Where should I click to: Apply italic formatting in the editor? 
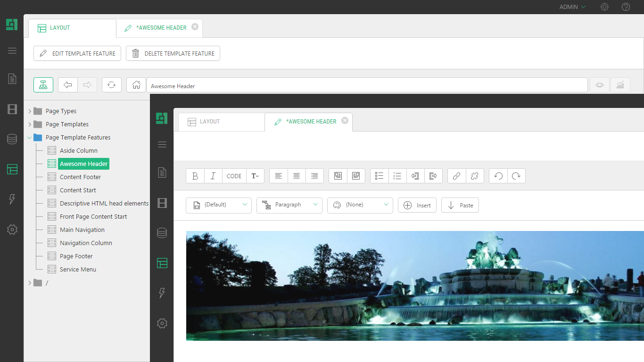pyautogui.click(x=213, y=176)
